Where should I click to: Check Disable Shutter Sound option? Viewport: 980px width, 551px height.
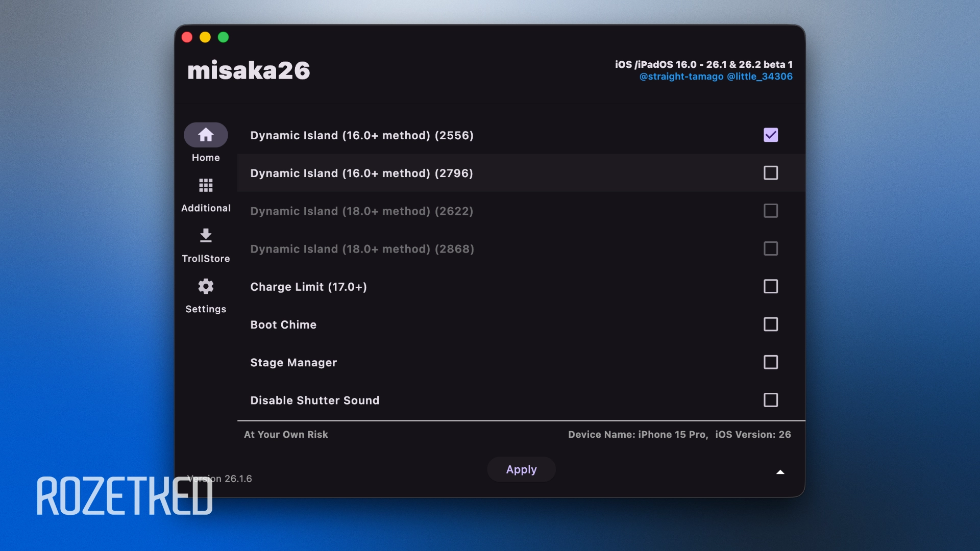click(x=770, y=400)
